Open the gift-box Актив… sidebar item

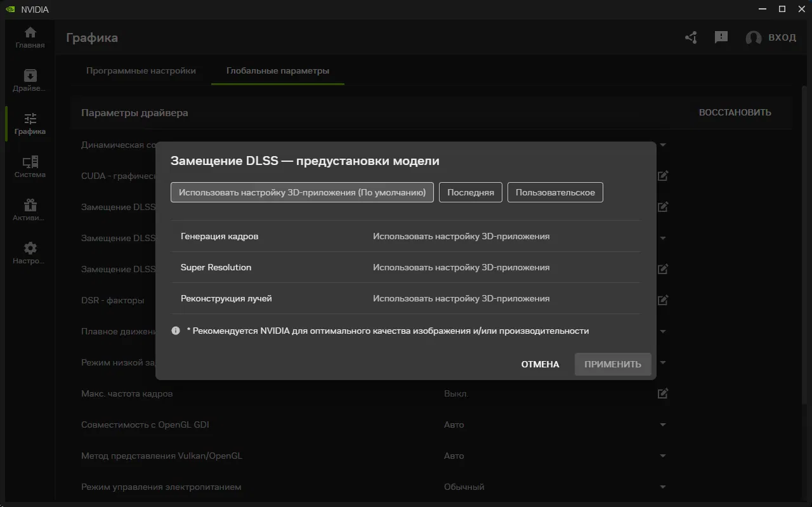30,210
